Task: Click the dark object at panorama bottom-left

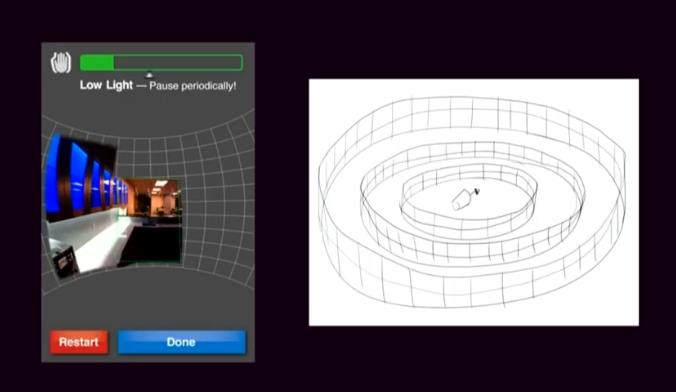Action: [x=65, y=261]
